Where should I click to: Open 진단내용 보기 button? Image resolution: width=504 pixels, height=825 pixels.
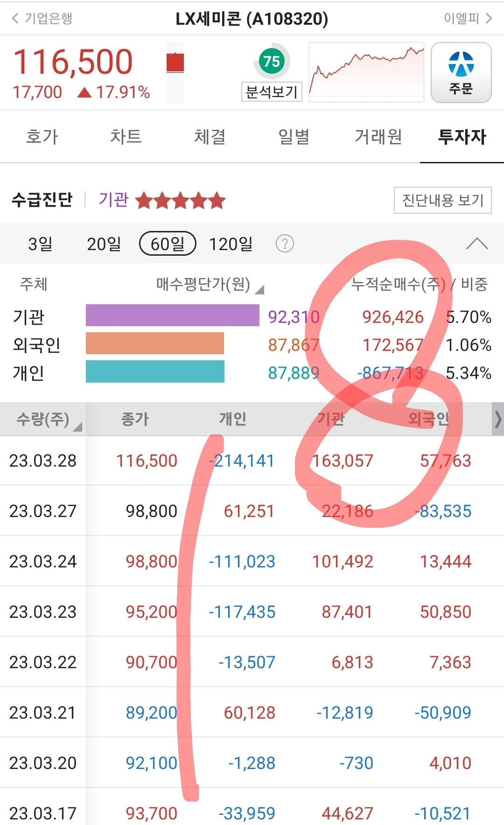[x=442, y=200]
